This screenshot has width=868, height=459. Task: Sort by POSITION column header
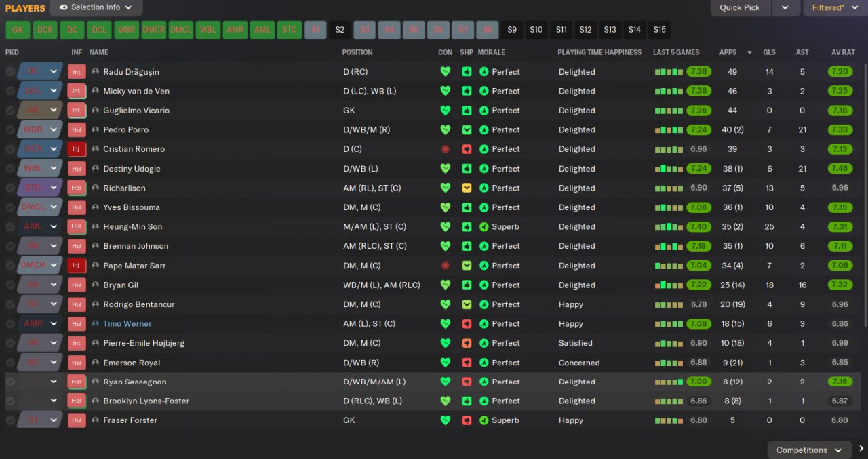click(357, 52)
